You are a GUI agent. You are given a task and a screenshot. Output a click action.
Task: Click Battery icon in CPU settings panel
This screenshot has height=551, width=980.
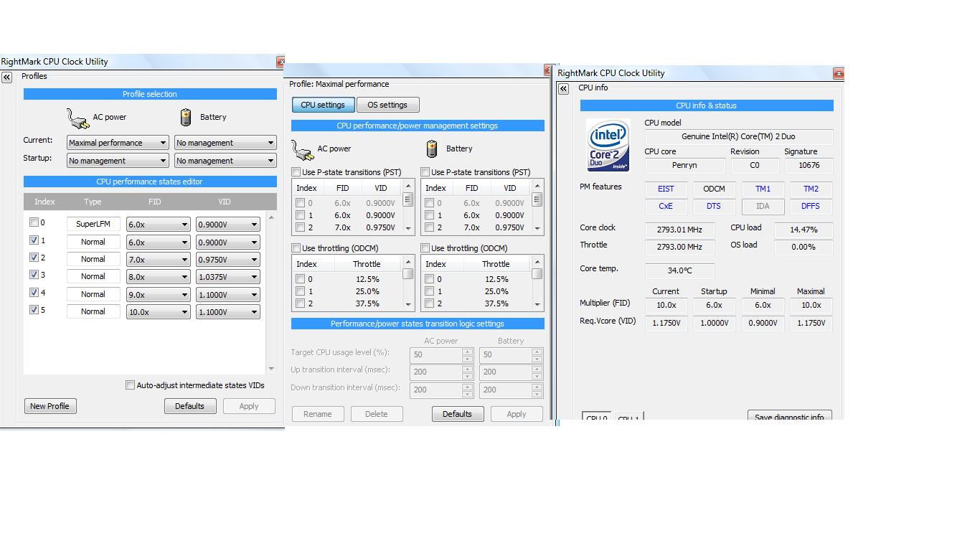pos(432,149)
